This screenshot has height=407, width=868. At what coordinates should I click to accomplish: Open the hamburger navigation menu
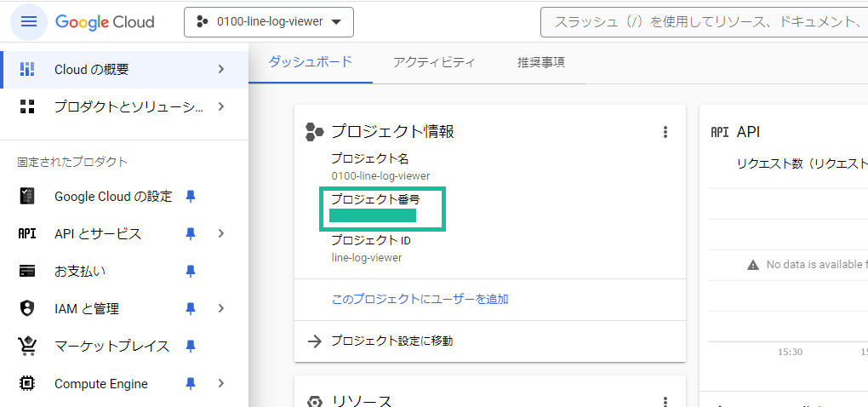pyautogui.click(x=29, y=22)
